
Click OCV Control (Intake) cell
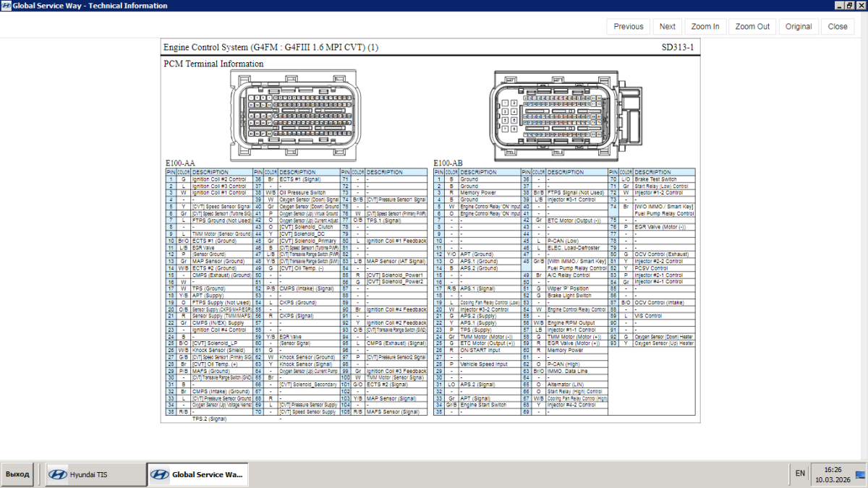click(665, 302)
